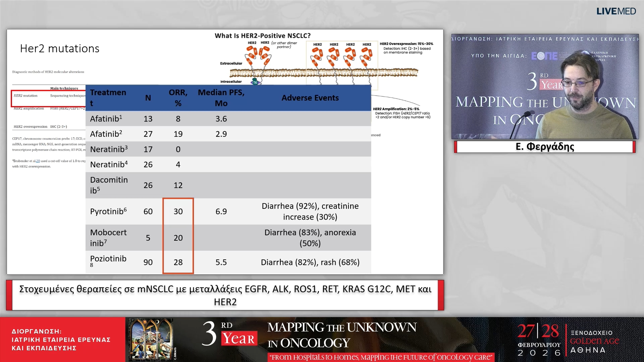The width and height of the screenshot is (644, 362).
Task: Click the 27|28 date in banner
Action: [538, 331]
